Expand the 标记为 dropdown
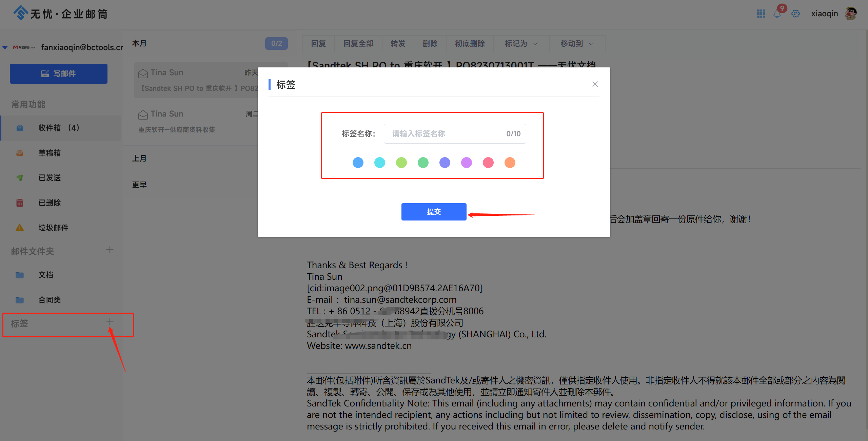This screenshot has width=868, height=441. [x=521, y=44]
